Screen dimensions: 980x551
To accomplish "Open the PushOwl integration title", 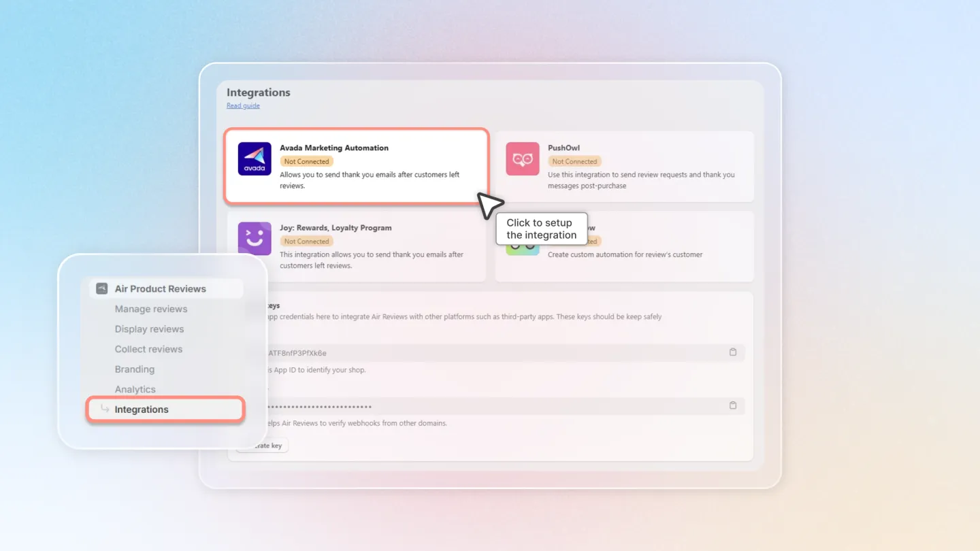I will click(x=563, y=148).
